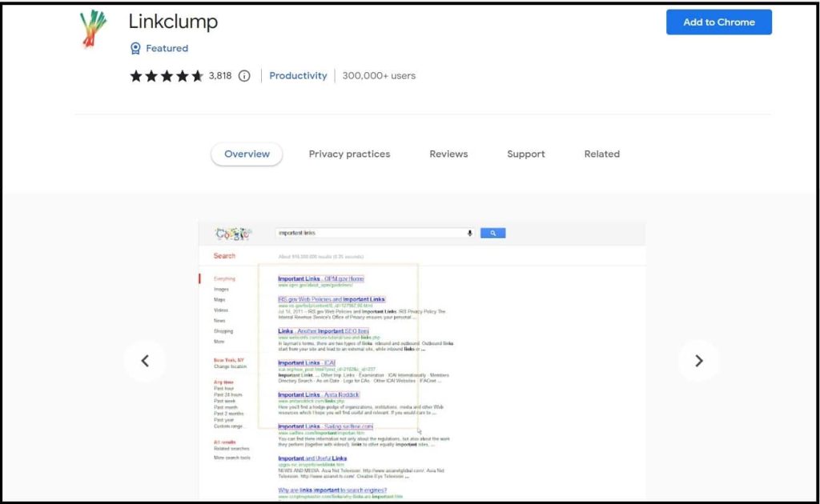Click the Featured label text
Viewport: 820px width, 504px height.
point(167,48)
